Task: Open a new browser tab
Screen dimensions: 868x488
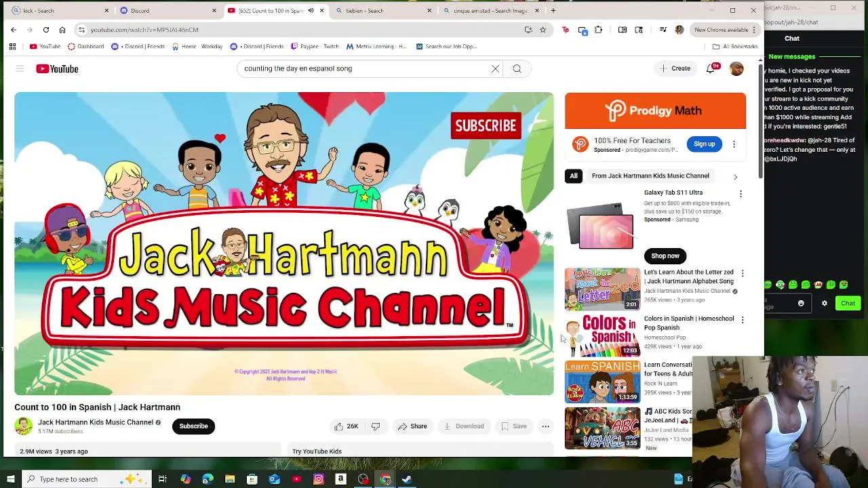Action: [553, 10]
